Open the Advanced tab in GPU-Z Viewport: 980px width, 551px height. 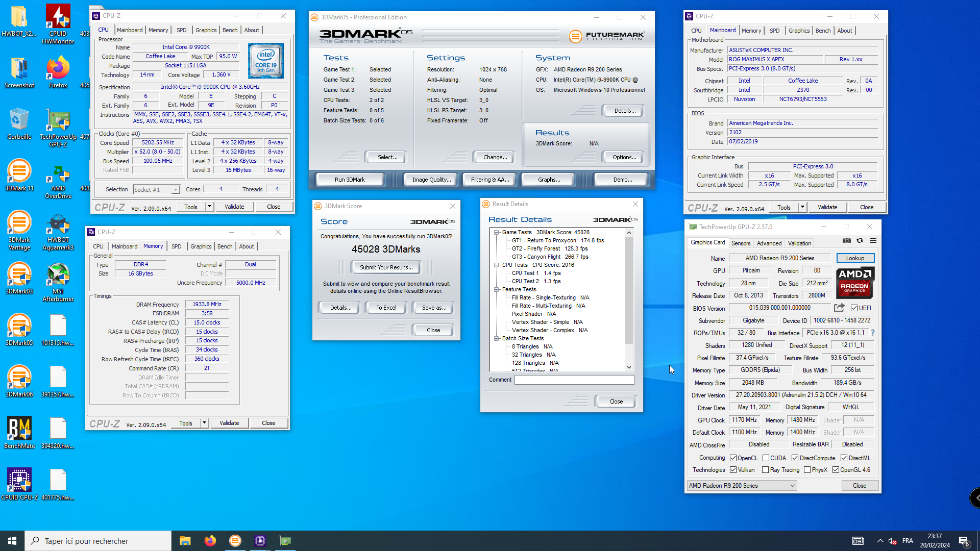tap(769, 243)
